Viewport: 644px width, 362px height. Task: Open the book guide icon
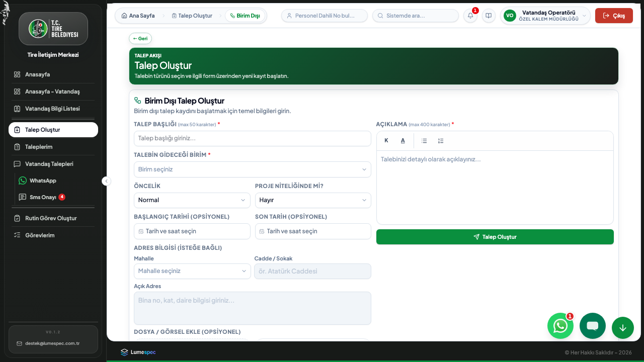pyautogui.click(x=489, y=16)
